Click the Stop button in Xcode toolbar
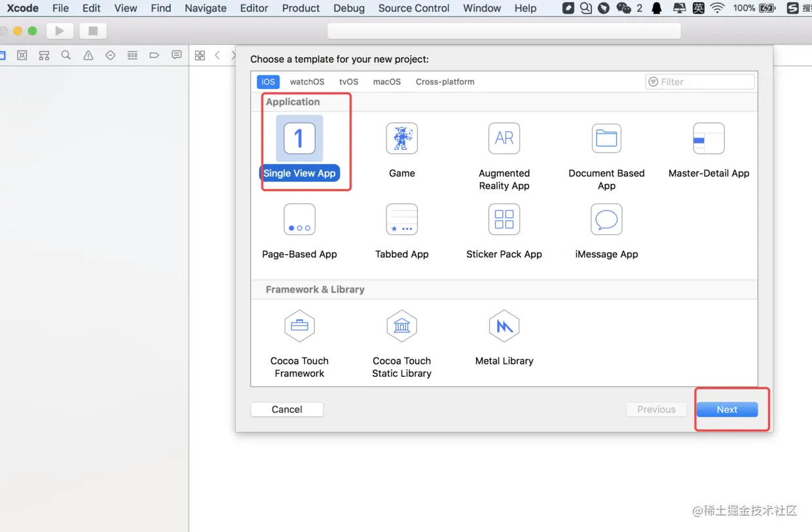Image resolution: width=812 pixels, height=532 pixels. [x=93, y=31]
